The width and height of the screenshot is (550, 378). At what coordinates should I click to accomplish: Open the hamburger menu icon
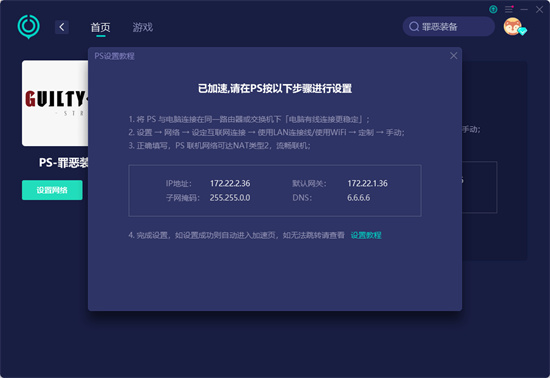pyautogui.click(x=509, y=9)
